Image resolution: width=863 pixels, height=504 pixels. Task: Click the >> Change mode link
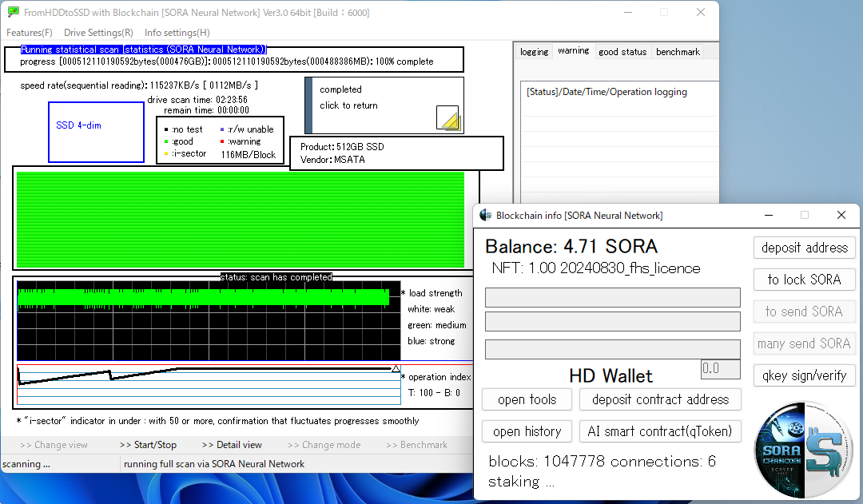pos(324,445)
